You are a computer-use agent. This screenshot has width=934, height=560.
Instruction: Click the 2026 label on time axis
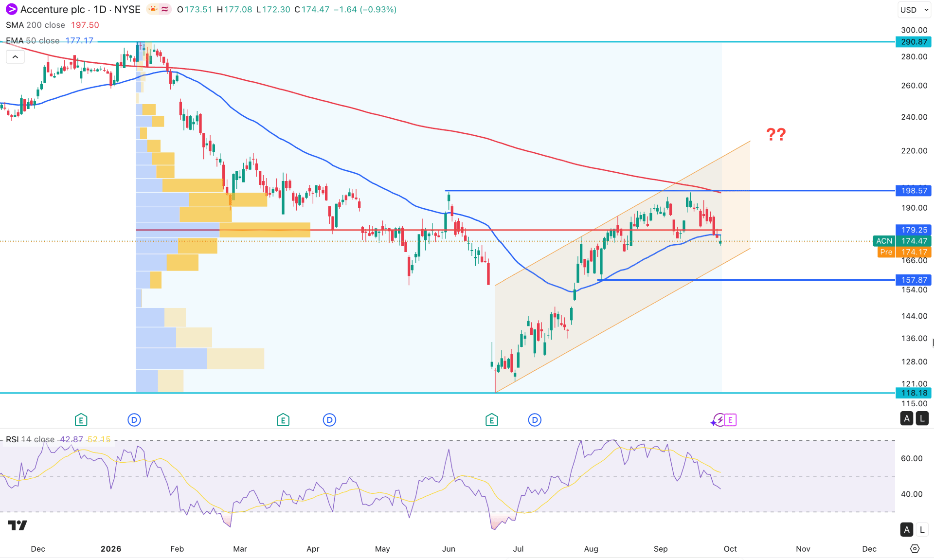111,549
